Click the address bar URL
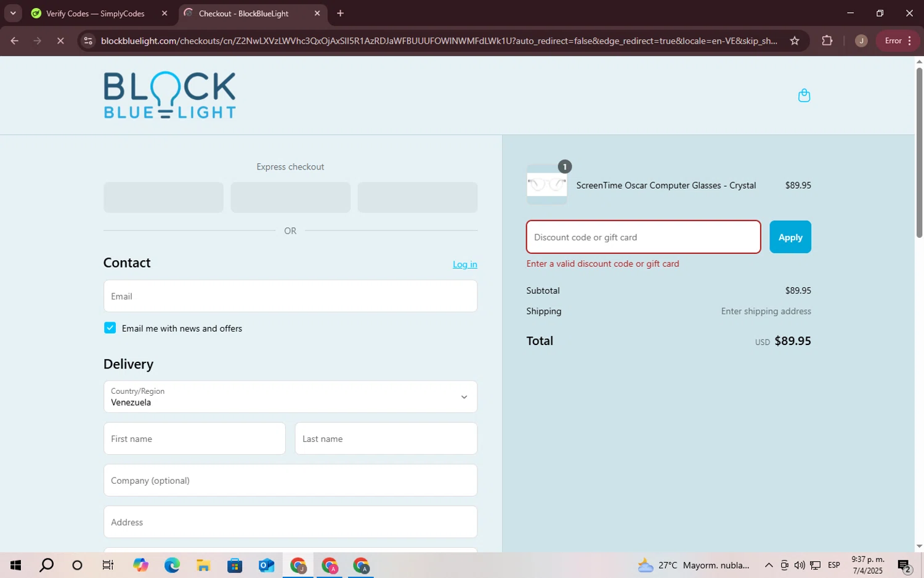Image resolution: width=924 pixels, height=578 pixels. [x=439, y=41]
